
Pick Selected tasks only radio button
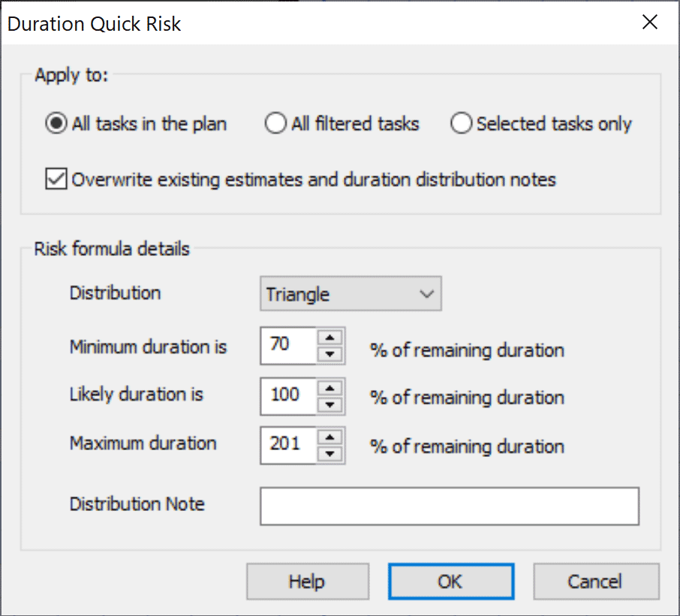click(461, 125)
